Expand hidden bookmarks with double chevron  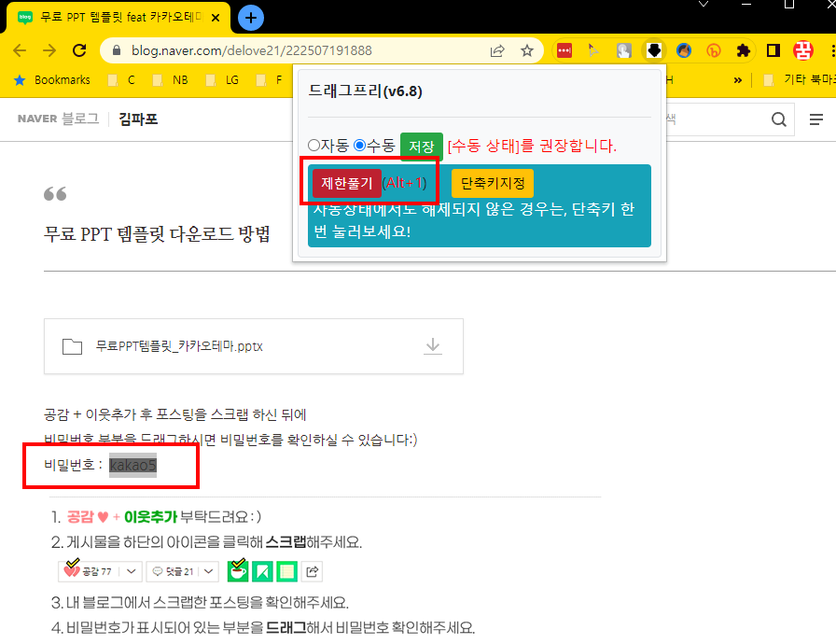[738, 80]
